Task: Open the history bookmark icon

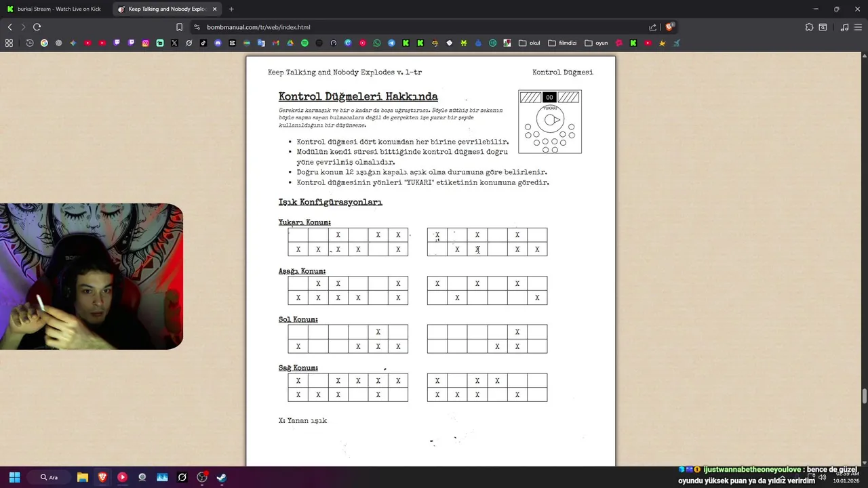Action: point(30,43)
